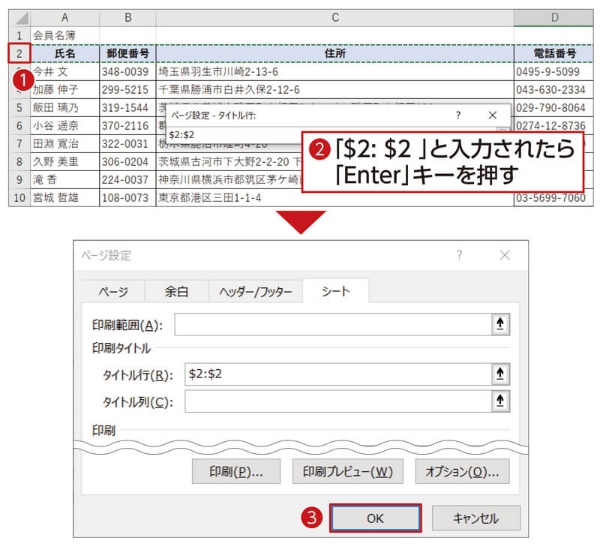The image size is (600, 547).
Task: Click address 千葉県勝浦市白井久保2-12-6
Action: click(335, 90)
